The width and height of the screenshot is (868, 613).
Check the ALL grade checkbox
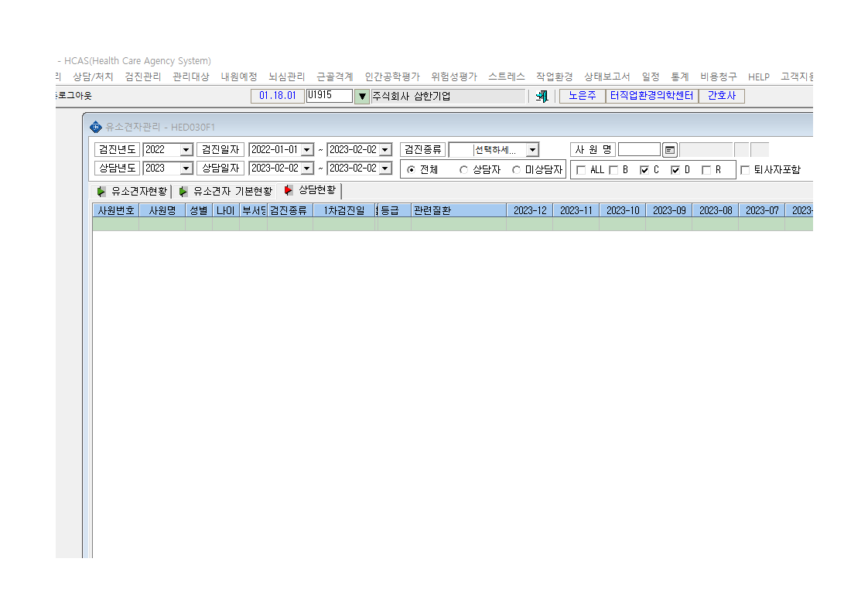click(x=581, y=170)
